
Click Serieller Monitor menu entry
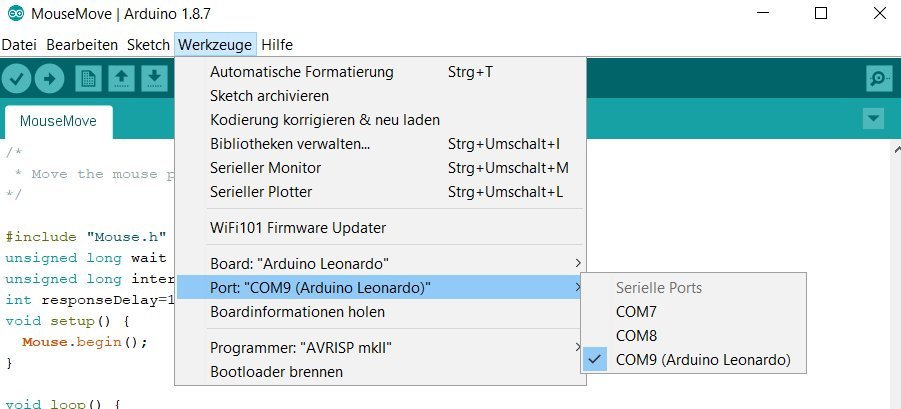pyautogui.click(x=265, y=168)
